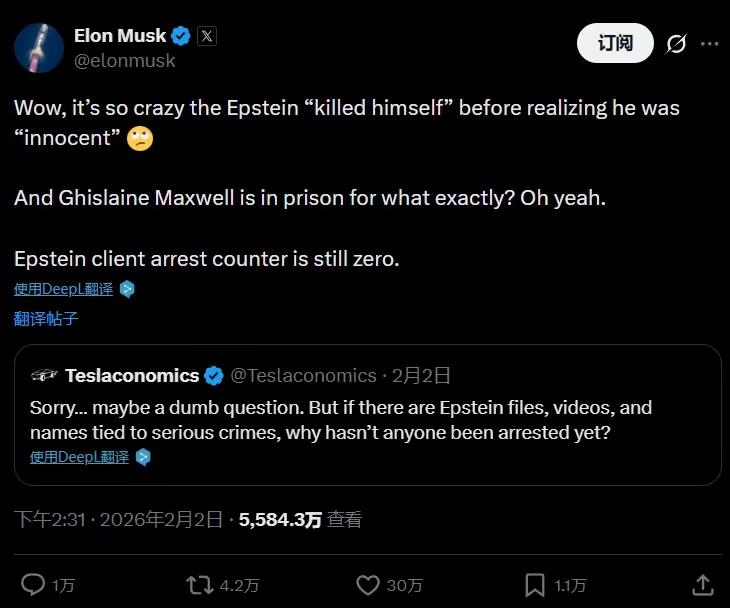Click the Grok circle-slash icon
This screenshot has width=730, height=608.
tap(676, 44)
